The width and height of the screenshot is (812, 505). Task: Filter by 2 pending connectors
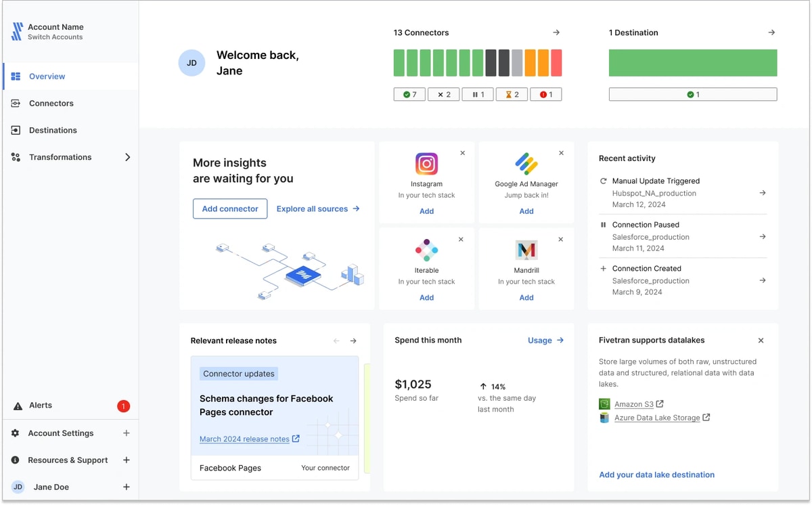point(512,95)
